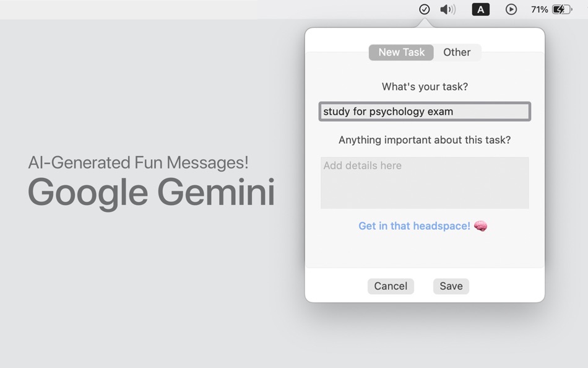
Task: Open the play circle menu bar icon
Action: [x=511, y=9]
